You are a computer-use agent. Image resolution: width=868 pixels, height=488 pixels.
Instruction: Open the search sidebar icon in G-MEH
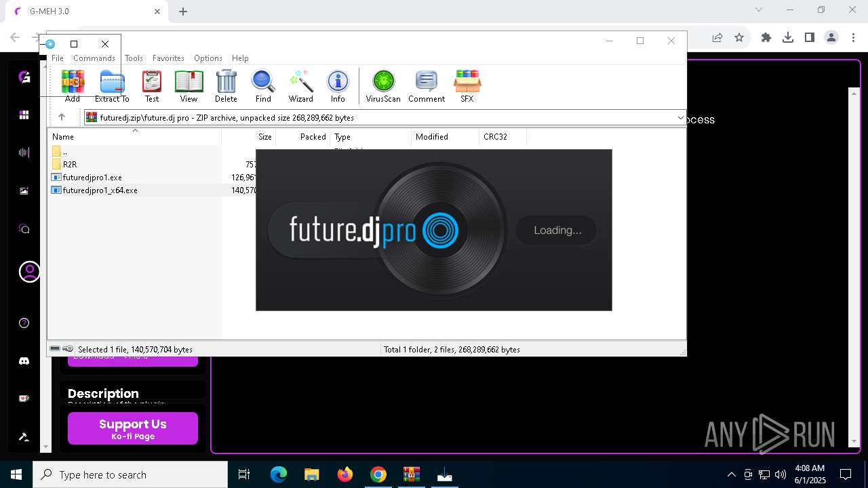[24, 229]
